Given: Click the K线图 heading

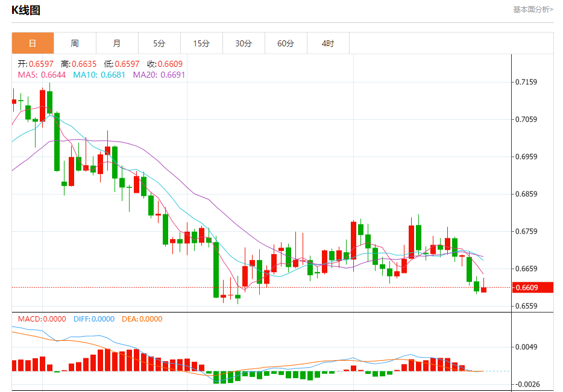Looking at the screenshot, I should pyautogui.click(x=26, y=10).
